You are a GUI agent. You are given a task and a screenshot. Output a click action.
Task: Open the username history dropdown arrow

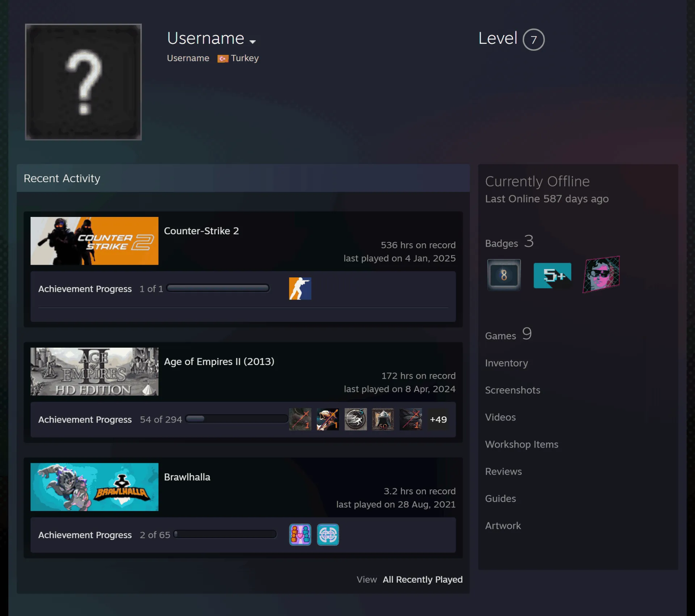(253, 42)
